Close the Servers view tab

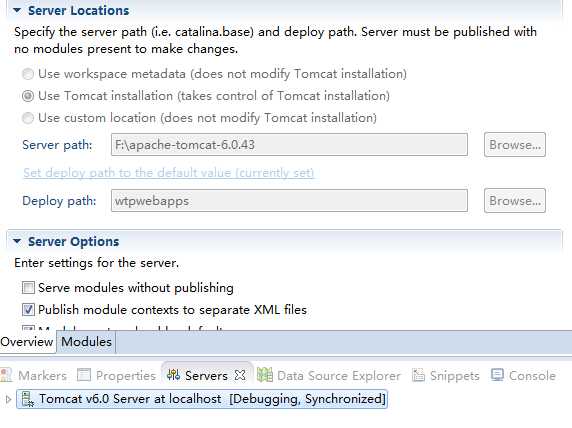(240, 375)
